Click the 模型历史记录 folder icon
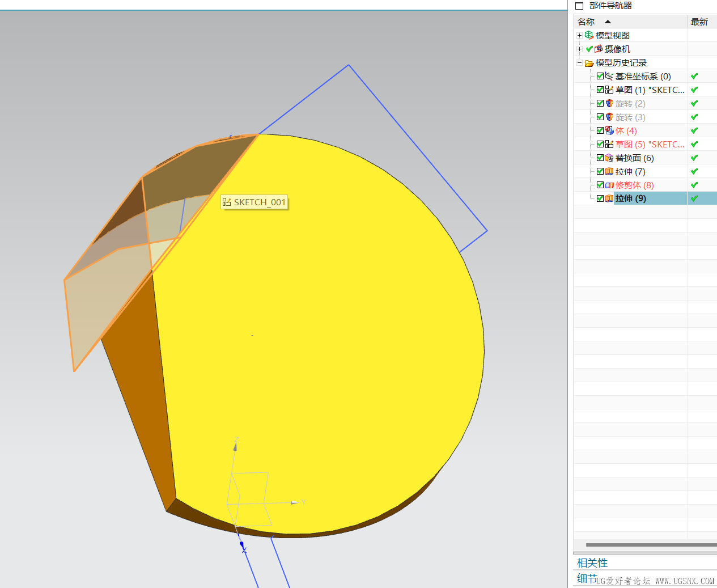This screenshot has height=588, width=717. 589,63
